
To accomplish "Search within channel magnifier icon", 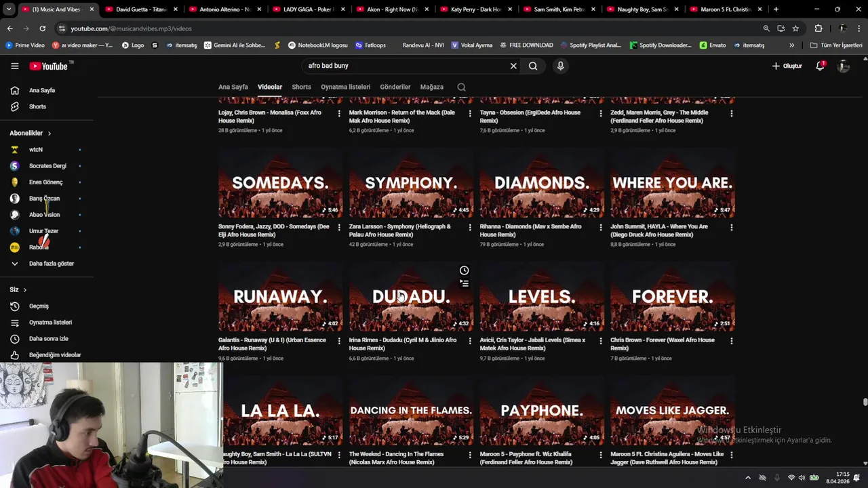I will click(x=461, y=87).
